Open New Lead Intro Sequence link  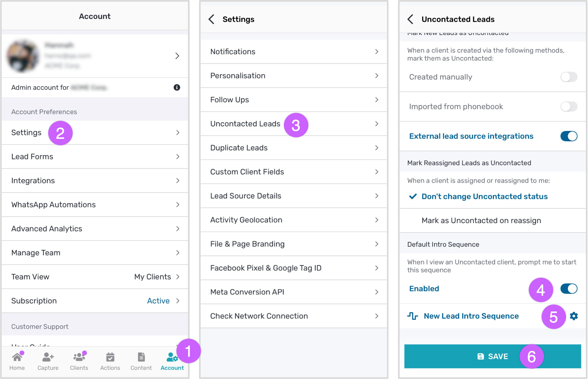pos(471,316)
